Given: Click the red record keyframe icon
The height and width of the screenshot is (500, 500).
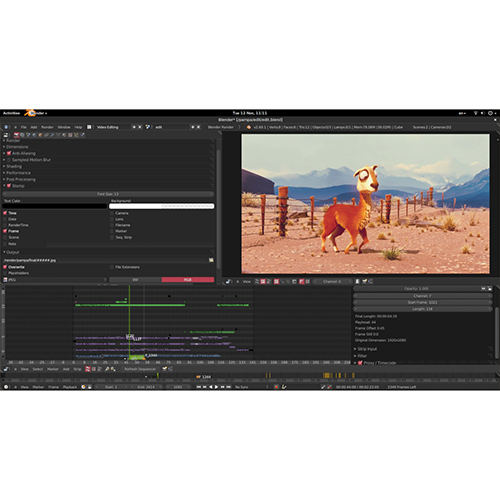Looking at the screenshot, I should pos(276,387).
